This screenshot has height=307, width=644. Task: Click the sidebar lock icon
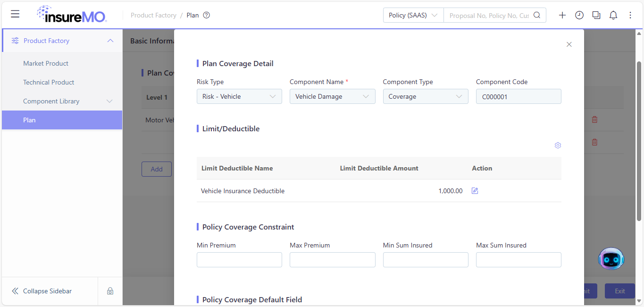point(110,291)
